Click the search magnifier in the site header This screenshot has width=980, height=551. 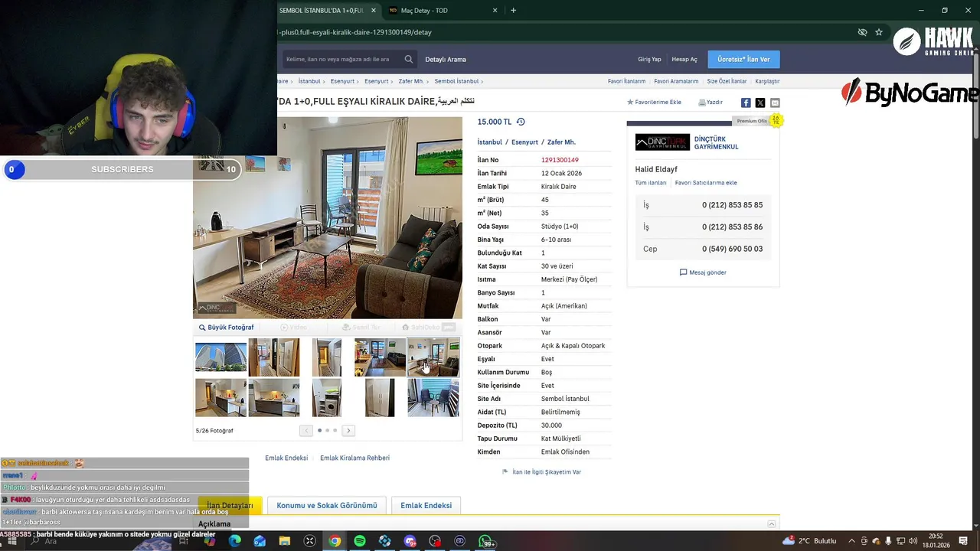click(x=409, y=59)
